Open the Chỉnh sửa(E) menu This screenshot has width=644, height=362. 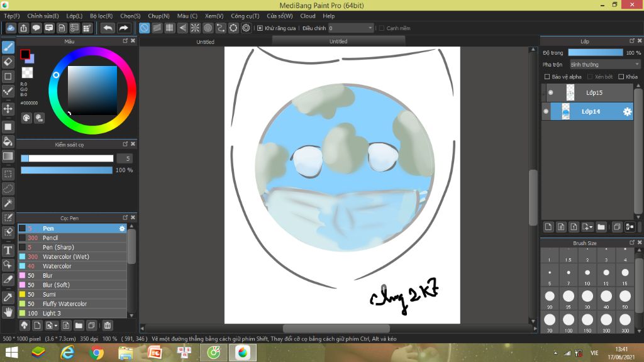click(43, 16)
